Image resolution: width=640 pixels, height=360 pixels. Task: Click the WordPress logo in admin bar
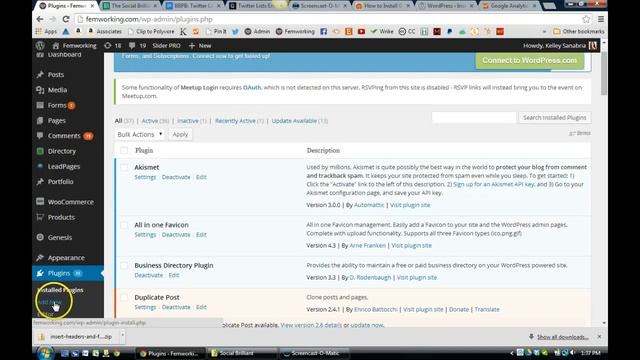tap(40, 45)
